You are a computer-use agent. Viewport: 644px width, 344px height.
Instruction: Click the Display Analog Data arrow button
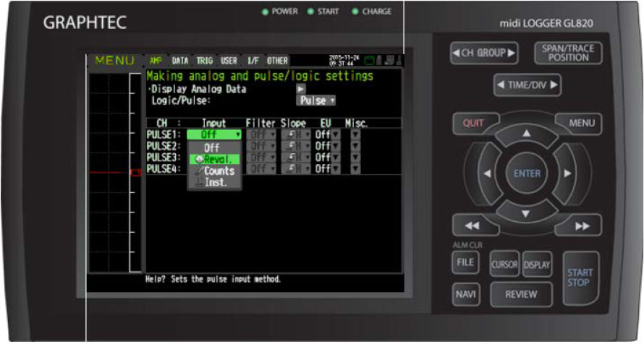(300, 89)
